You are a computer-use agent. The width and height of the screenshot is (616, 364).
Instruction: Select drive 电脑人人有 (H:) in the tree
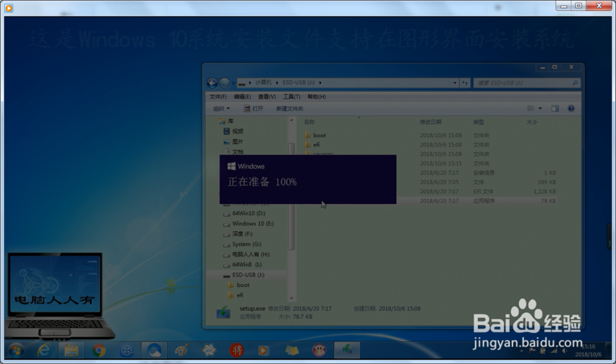(x=247, y=254)
